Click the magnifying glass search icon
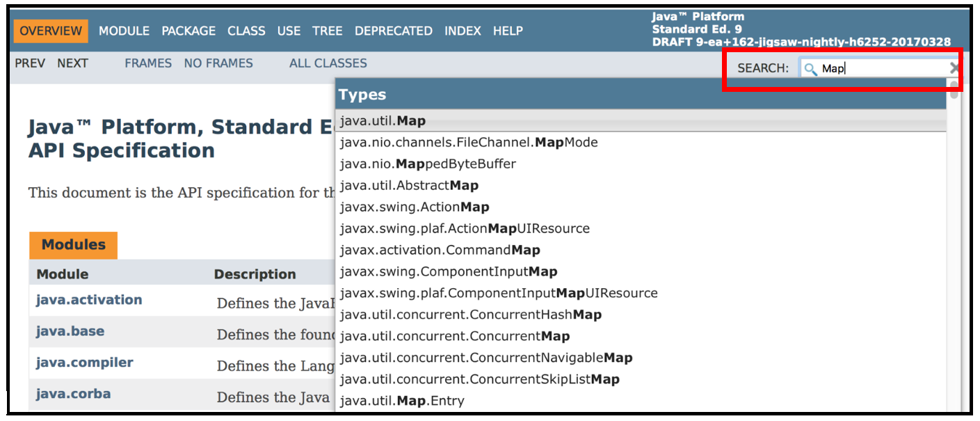Image resolution: width=980 pixels, height=421 pixels. coord(810,68)
